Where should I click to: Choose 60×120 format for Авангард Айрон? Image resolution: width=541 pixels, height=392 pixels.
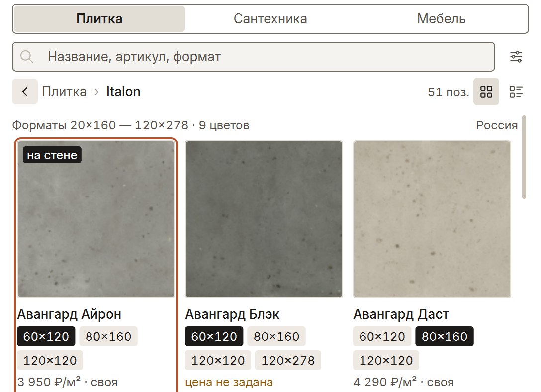46,336
